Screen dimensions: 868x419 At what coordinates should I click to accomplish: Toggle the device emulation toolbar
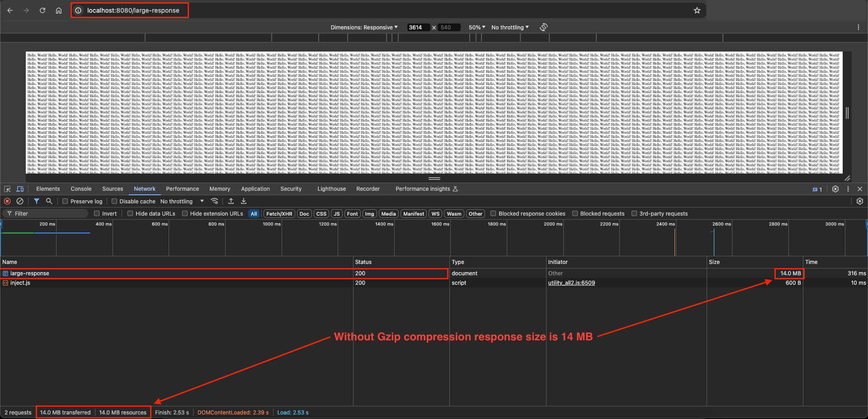(x=20, y=189)
